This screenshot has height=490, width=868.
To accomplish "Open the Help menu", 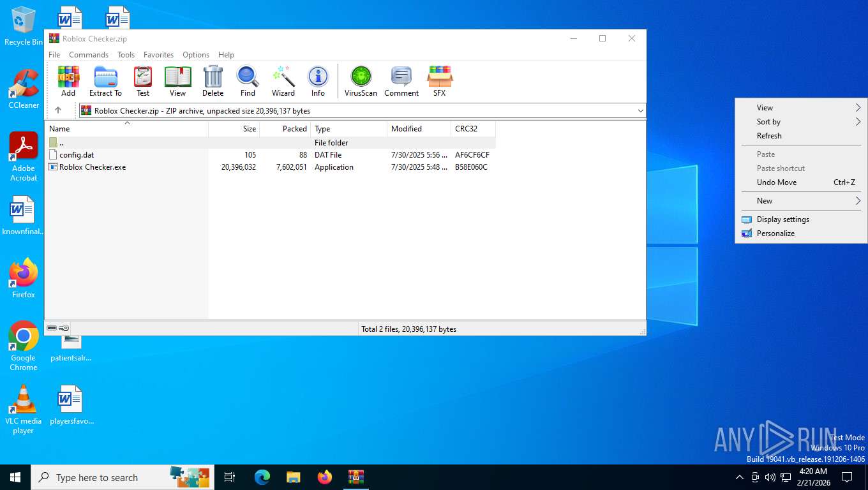I will (226, 55).
